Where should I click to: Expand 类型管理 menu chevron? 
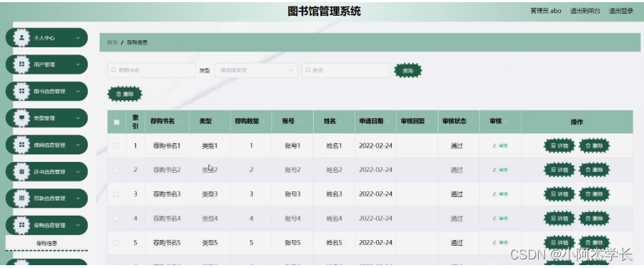point(78,118)
